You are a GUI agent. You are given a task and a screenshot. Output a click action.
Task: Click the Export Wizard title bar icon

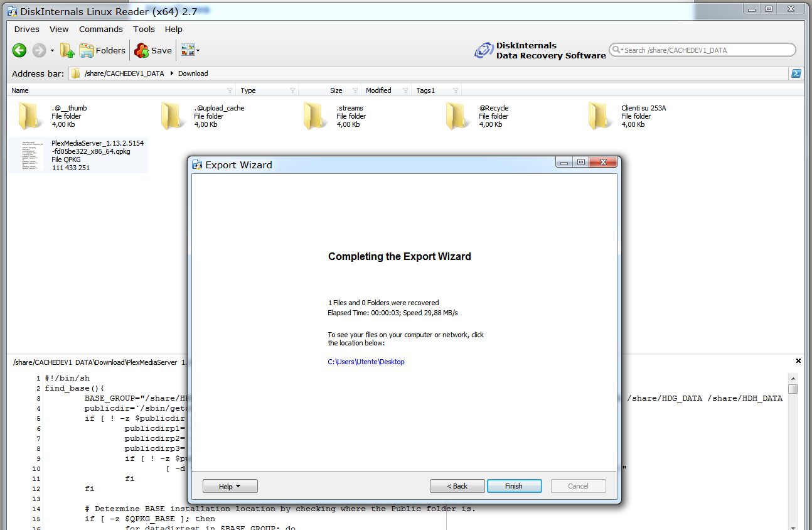click(197, 165)
